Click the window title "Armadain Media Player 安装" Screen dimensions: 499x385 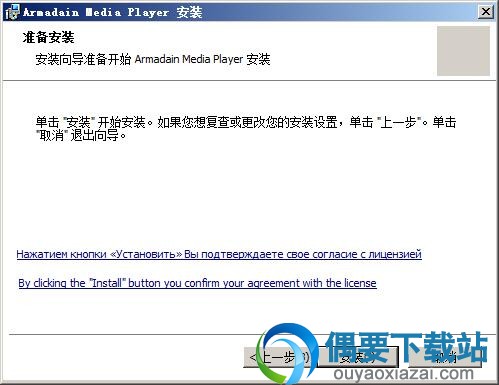(113, 12)
